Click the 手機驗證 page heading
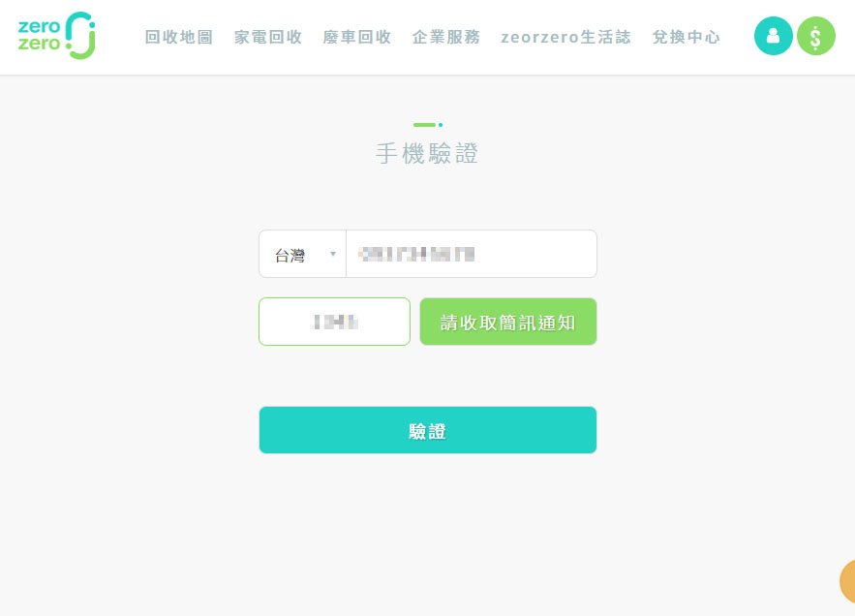 427,153
